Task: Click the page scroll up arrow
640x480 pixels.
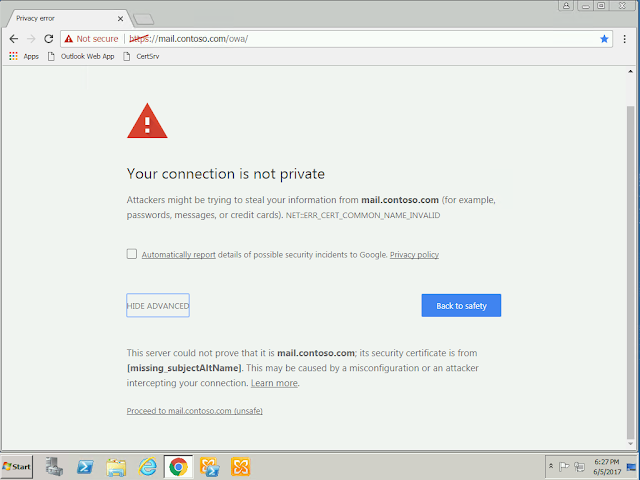Action: tap(631, 71)
